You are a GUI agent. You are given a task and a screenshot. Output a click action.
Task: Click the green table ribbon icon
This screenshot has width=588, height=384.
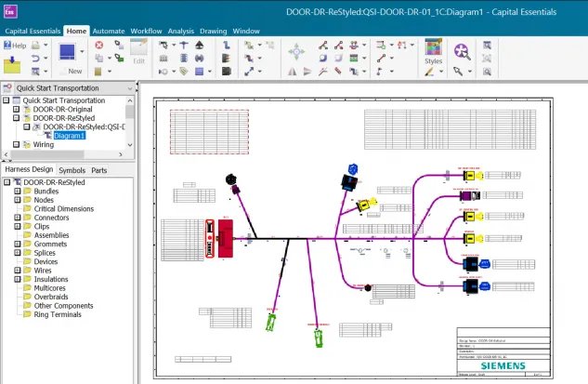(x=354, y=59)
